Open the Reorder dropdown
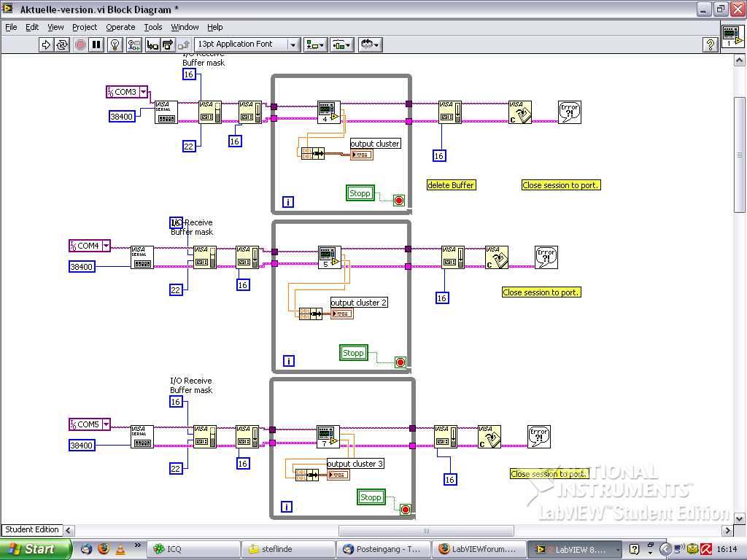 [x=370, y=44]
